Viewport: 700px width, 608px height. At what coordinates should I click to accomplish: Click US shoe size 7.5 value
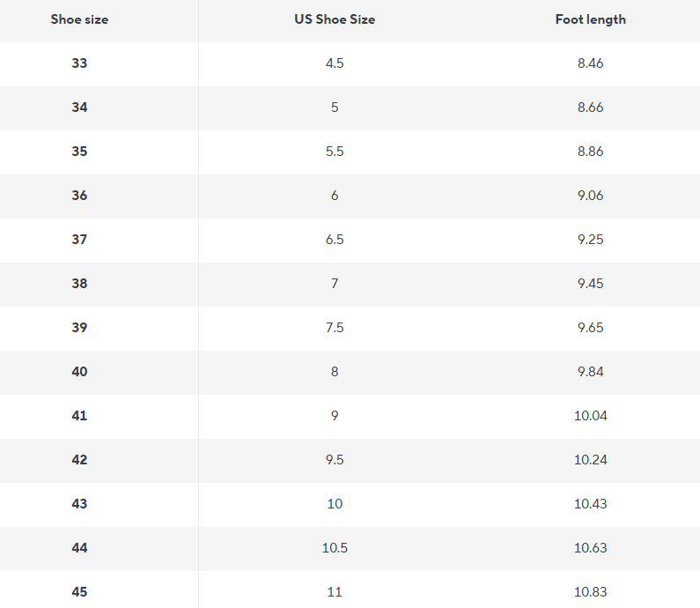coord(335,328)
